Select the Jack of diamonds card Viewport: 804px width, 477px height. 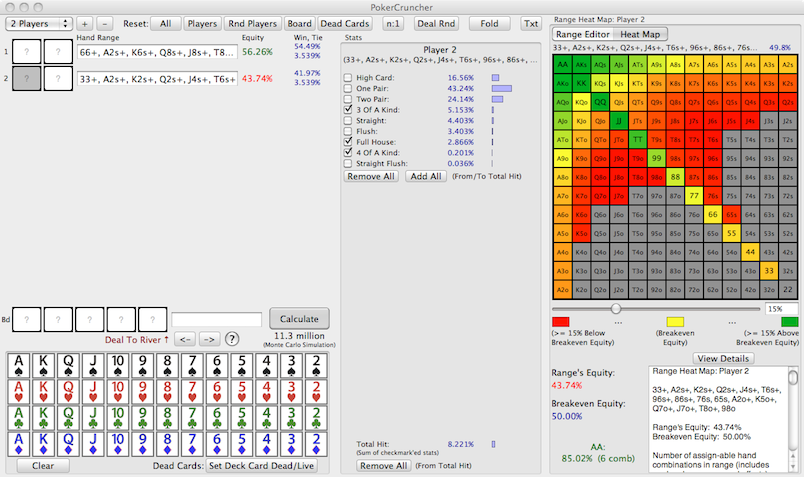pyautogui.click(x=93, y=444)
